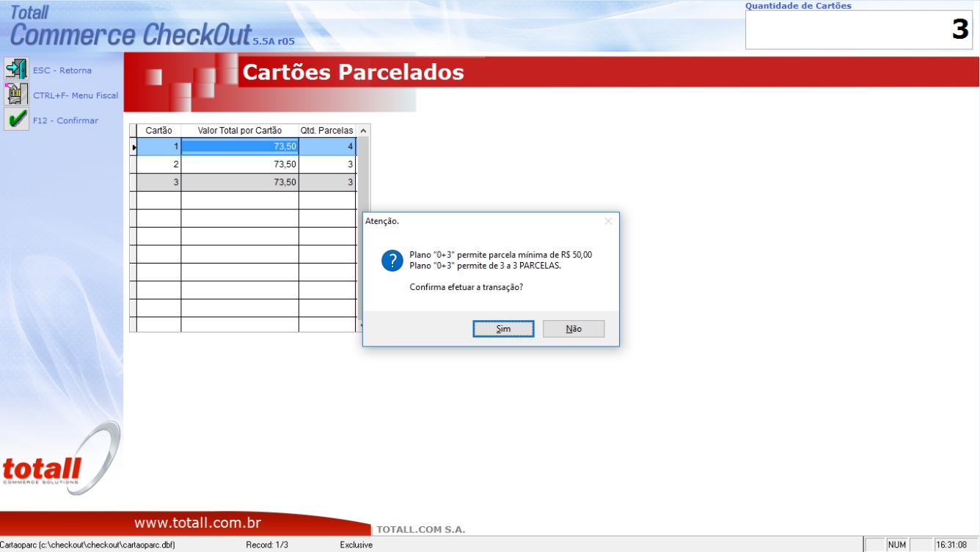Image resolution: width=980 pixels, height=552 pixels.
Task: Click the Cartaoparc file path in status bar
Action: 87,545
